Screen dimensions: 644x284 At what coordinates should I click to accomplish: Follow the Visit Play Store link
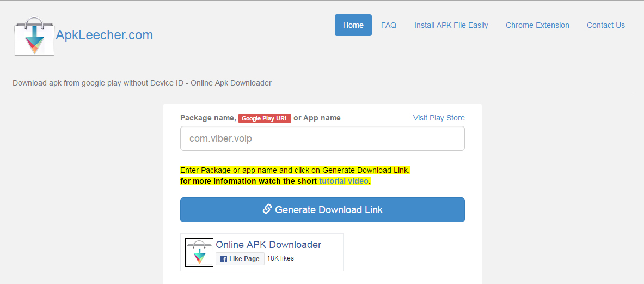click(439, 118)
